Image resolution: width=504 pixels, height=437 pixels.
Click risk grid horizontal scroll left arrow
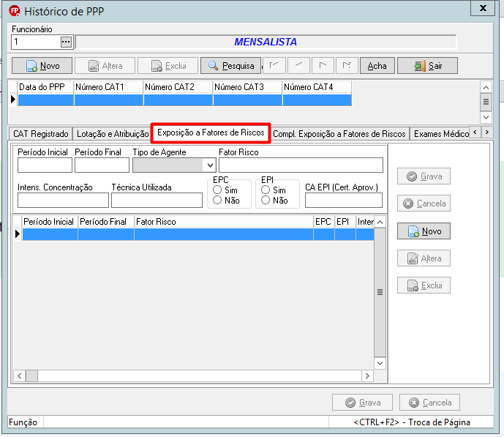point(20,376)
